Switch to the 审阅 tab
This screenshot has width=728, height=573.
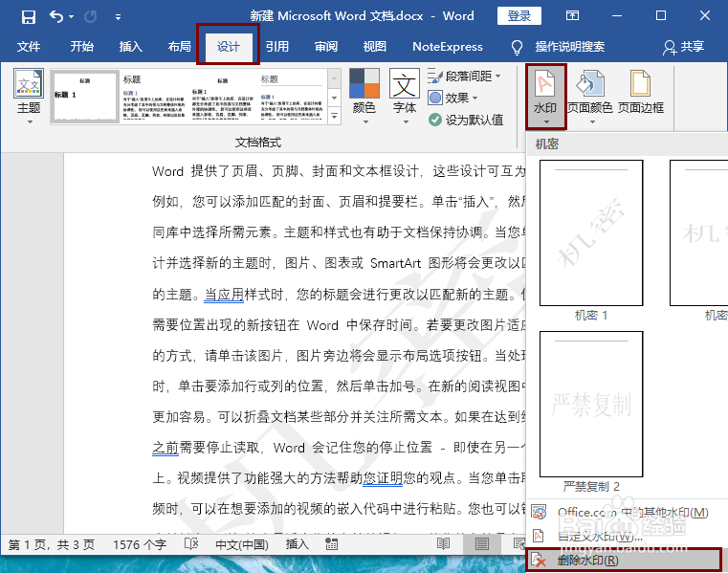[326, 47]
